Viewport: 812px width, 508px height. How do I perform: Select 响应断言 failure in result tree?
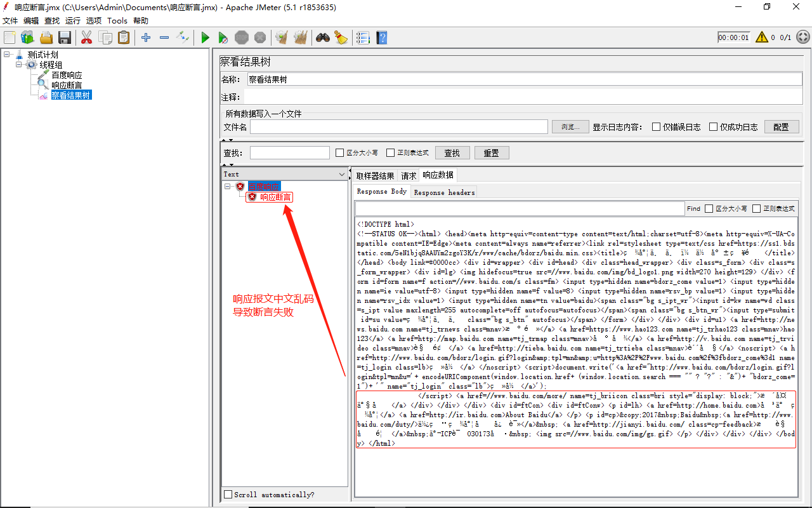(275, 197)
